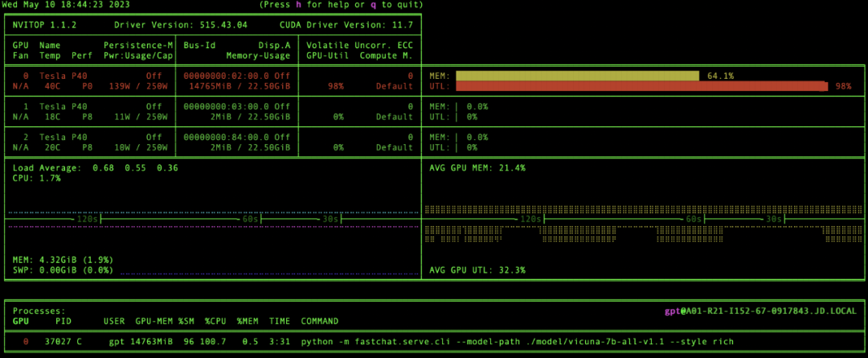Click the yellow MEM bar for GPU 0
Screen dimensions: 868x358
coord(577,76)
